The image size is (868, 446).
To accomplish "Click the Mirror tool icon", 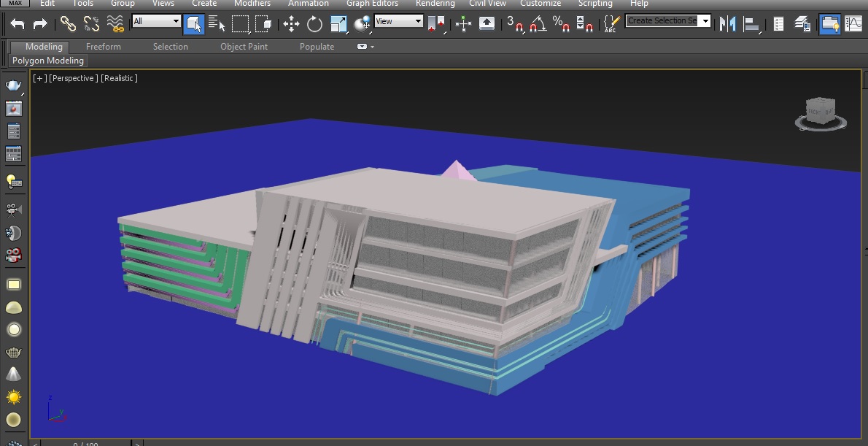I will (727, 24).
